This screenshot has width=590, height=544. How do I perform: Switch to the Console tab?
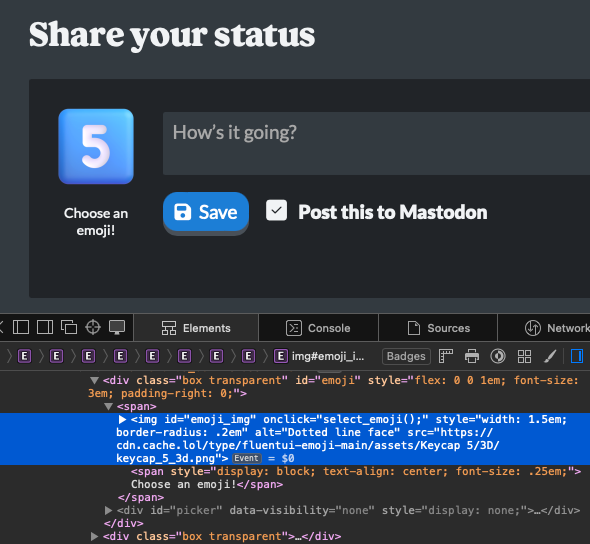(x=318, y=328)
